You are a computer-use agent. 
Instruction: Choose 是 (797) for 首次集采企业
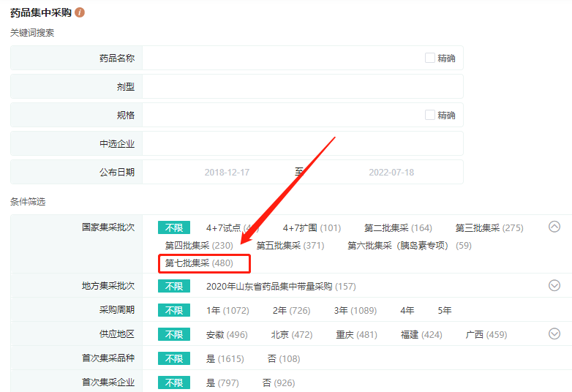pos(222,382)
